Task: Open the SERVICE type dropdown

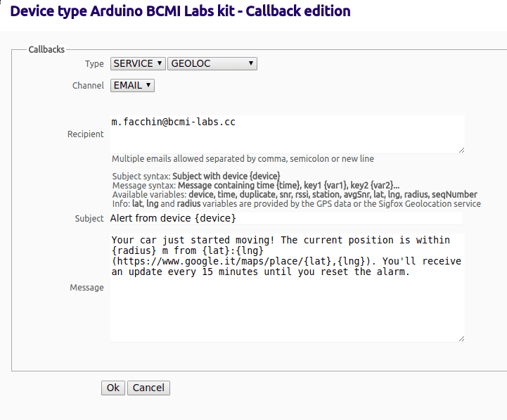Action: point(138,64)
